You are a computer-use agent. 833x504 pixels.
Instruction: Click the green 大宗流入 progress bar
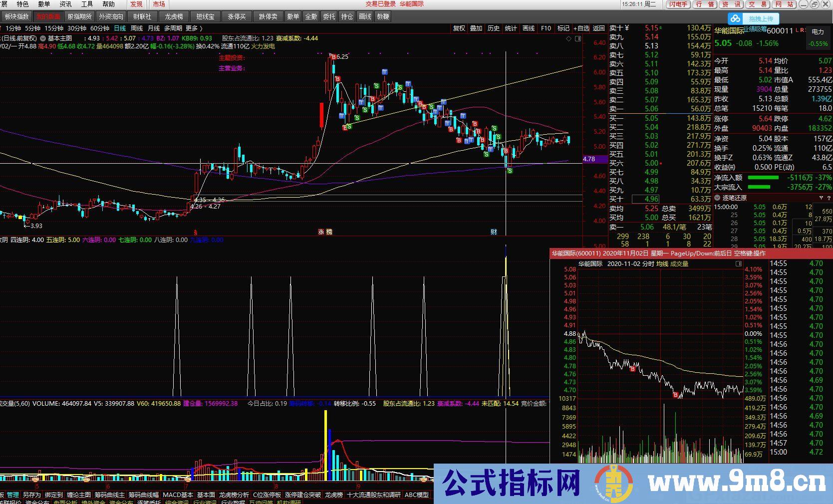point(759,187)
